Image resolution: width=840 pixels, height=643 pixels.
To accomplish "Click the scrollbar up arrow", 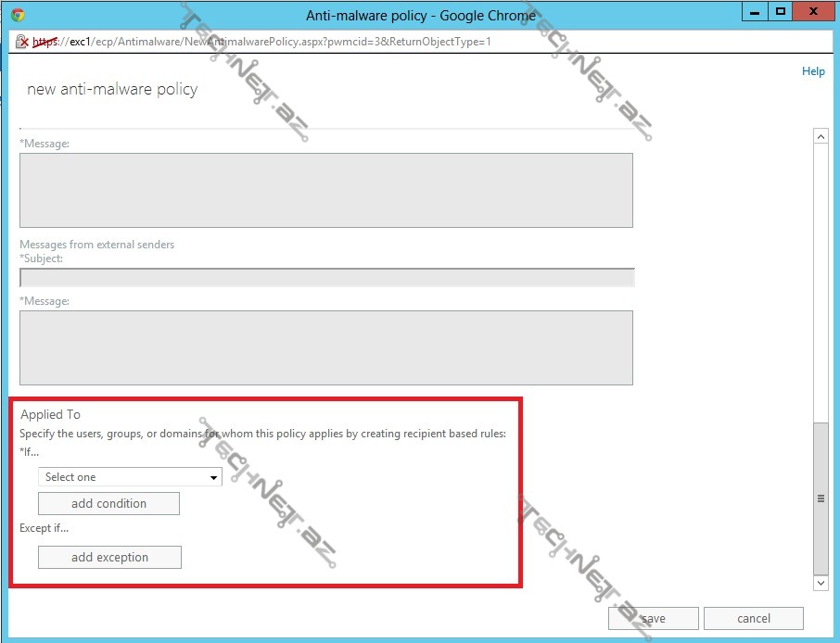I will (x=820, y=136).
